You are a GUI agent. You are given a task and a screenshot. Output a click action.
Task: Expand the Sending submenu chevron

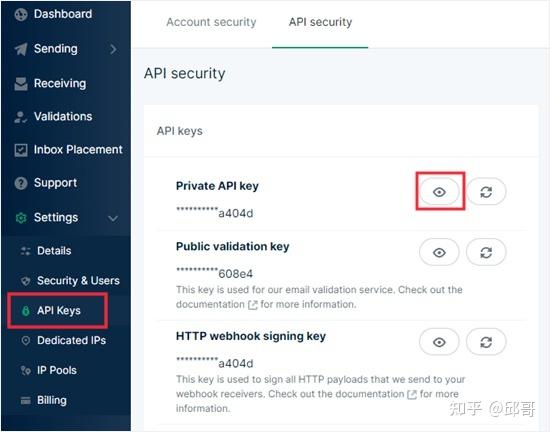coord(113,49)
